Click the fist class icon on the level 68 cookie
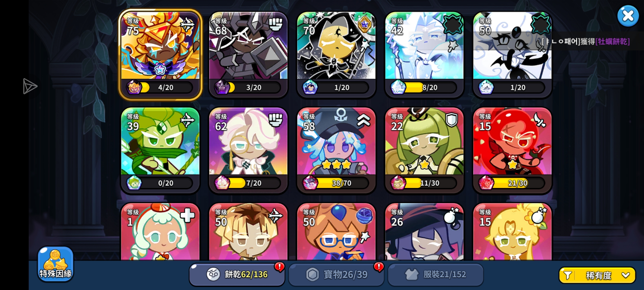 [275, 24]
